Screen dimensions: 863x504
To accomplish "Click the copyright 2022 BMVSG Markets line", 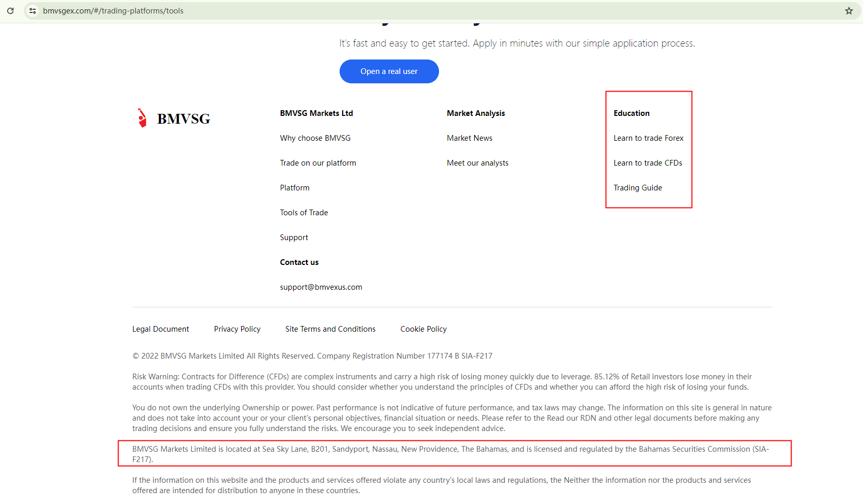I will [x=312, y=356].
